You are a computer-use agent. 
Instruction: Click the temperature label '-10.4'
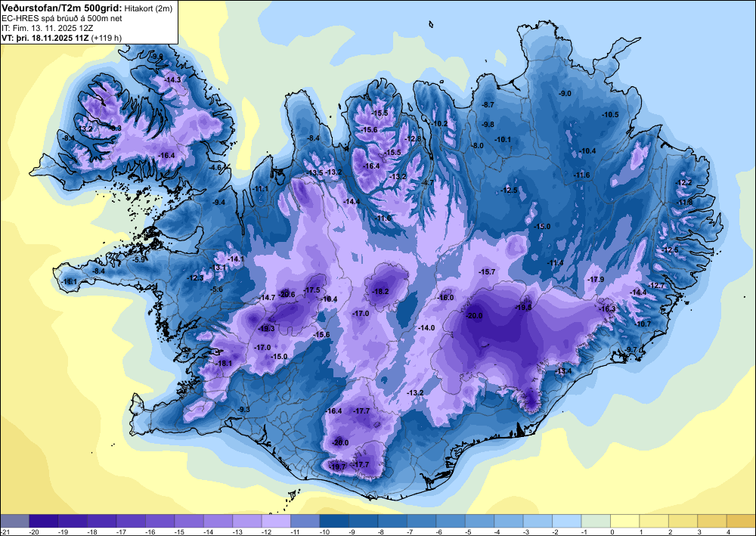click(587, 151)
